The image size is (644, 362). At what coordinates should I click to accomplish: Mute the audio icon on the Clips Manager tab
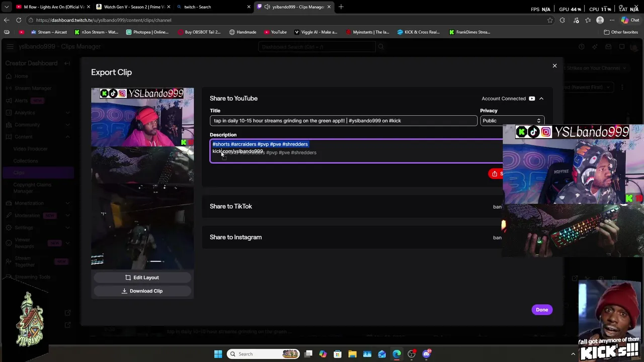(x=267, y=7)
